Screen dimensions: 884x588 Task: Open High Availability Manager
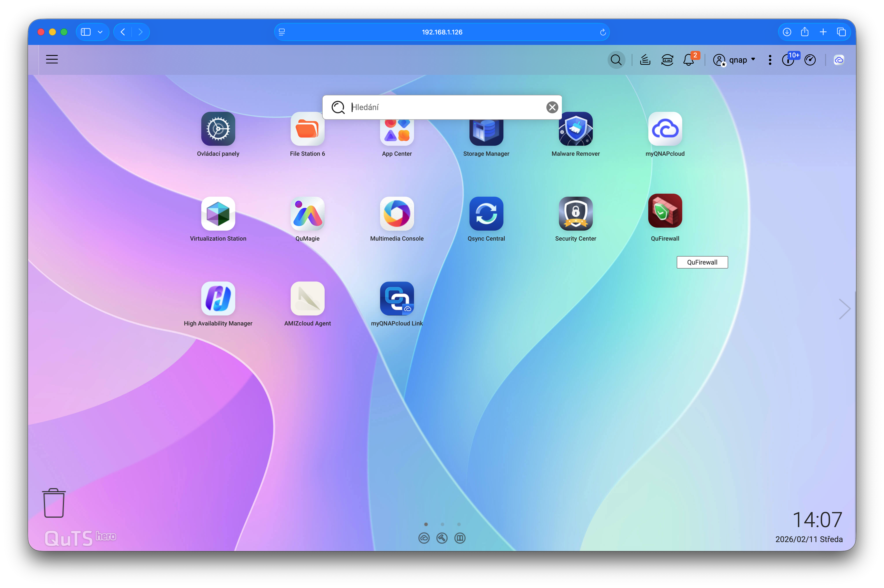pos(218,298)
